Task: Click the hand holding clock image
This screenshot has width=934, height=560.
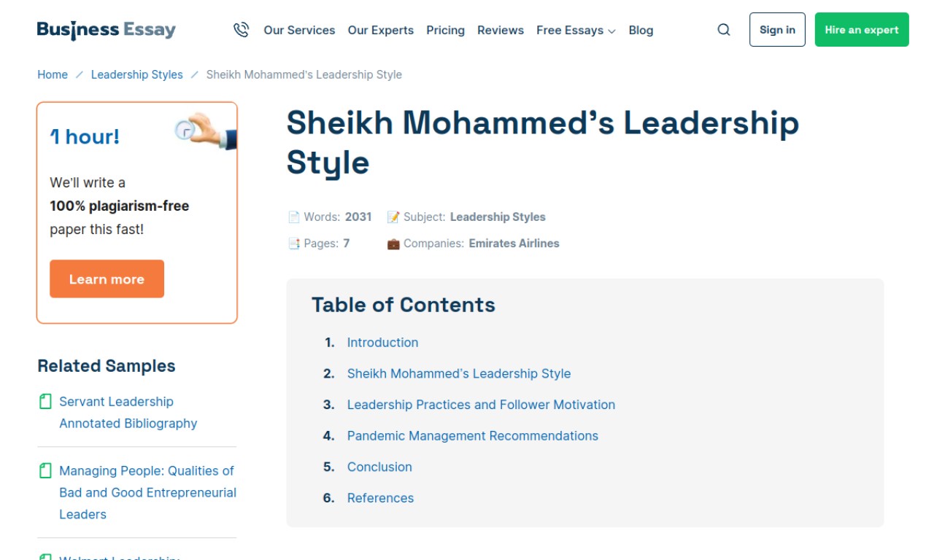Action: coord(206,131)
